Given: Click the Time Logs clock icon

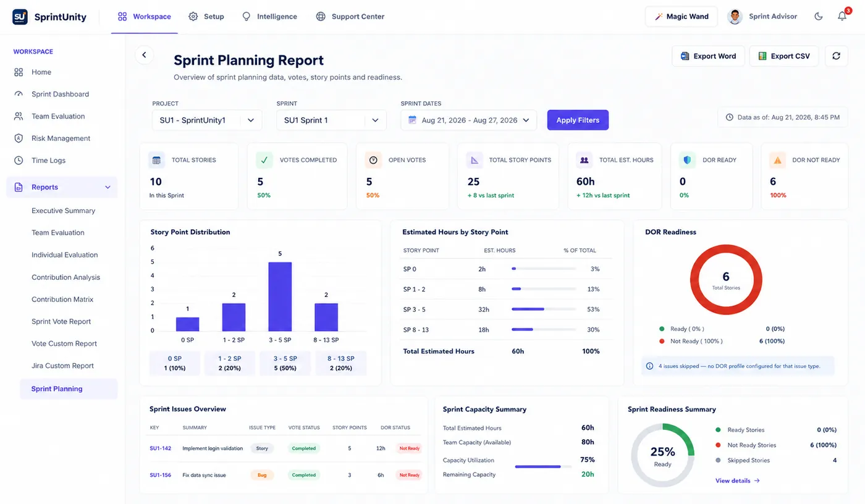Looking at the screenshot, I should [x=19, y=161].
